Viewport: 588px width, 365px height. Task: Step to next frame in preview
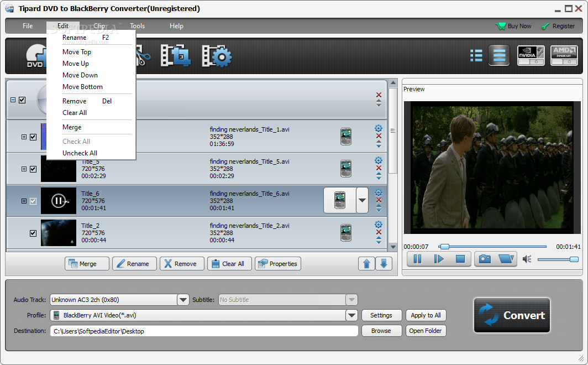click(x=438, y=259)
